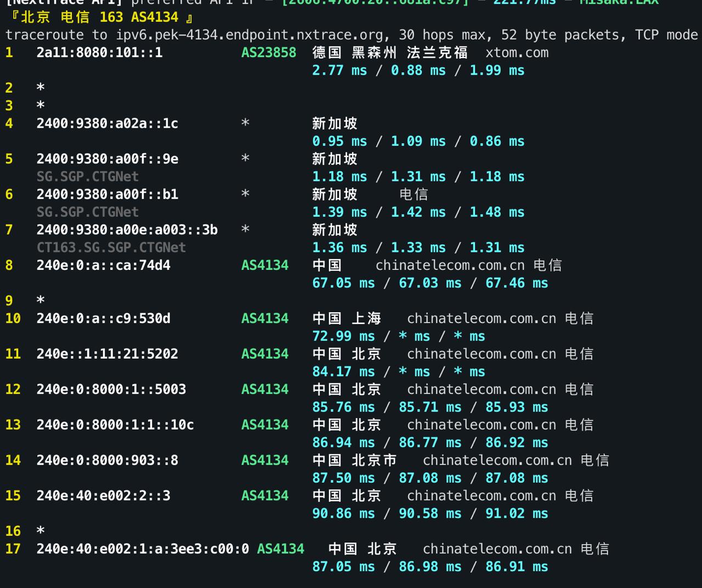This screenshot has height=588, width=702.
Task: Click the IP 240e:0:8000:903::8 on hop 14
Action: [107, 460]
